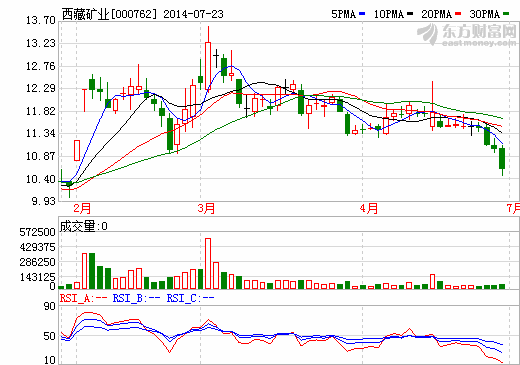Screen dimensions: 520x365
Task: Click the stock title 西藏矿业[000762]
Action: point(109,14)
